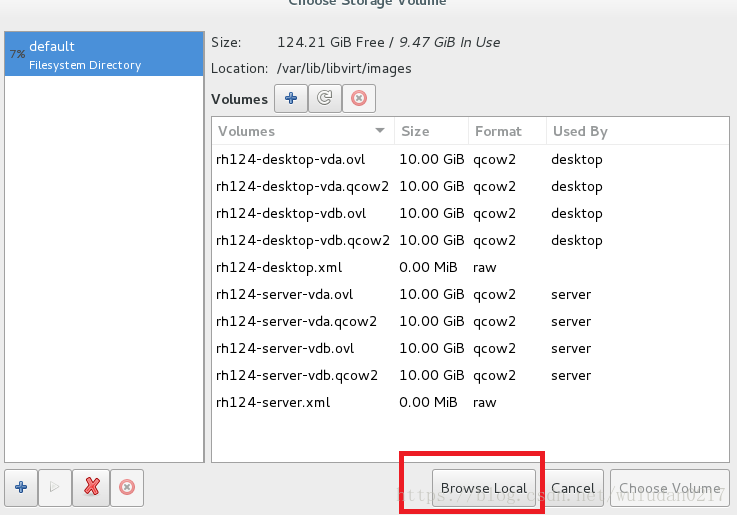Sort by the Format column header
The height and width of the screenshot is (515, 737).
(508, 131)
